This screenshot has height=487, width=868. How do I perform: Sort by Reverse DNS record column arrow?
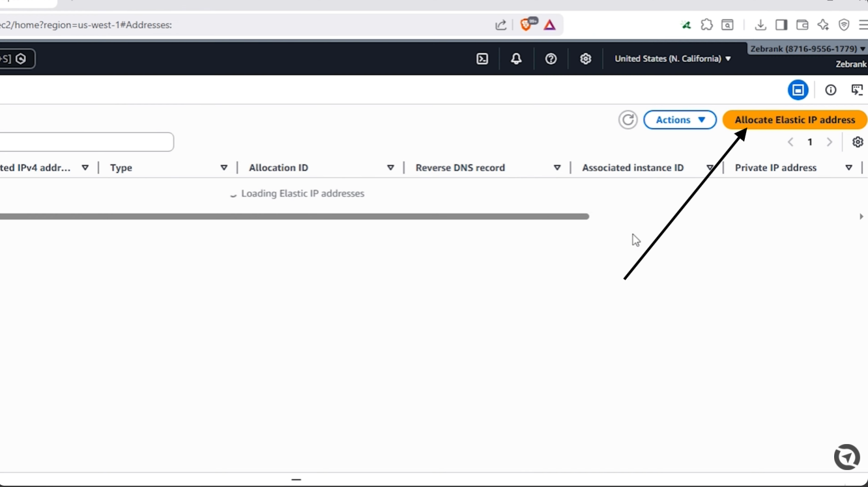[x=557, y=168]
